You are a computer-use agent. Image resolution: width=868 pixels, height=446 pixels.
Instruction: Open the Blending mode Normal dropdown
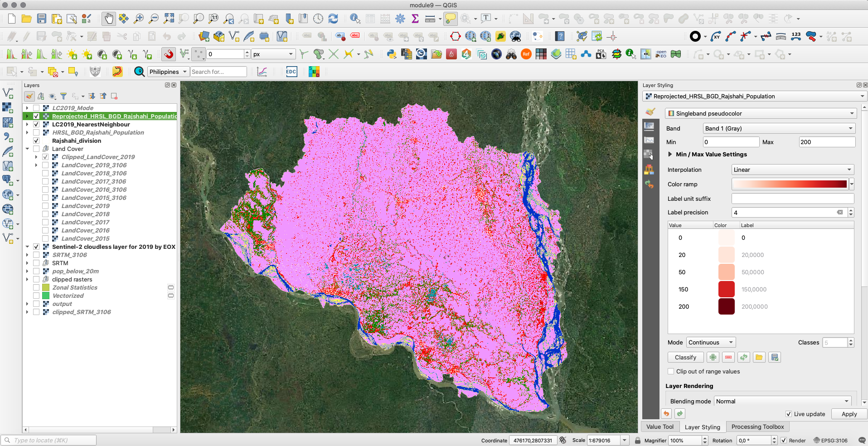tap(782, 401)
